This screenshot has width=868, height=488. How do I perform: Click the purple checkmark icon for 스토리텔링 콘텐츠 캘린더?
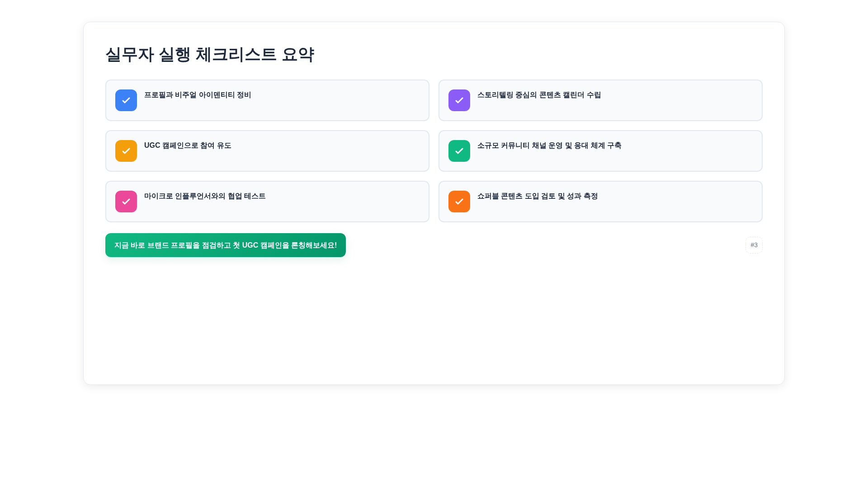coord(459,100)
